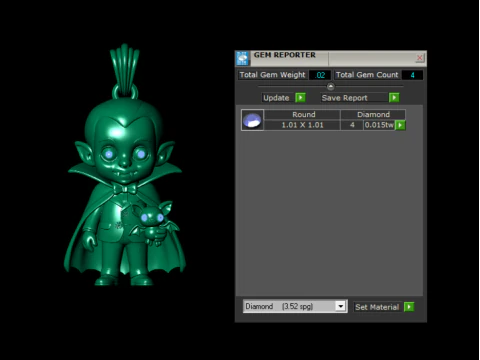This screenshot has width=480, height=360.
Task: Click the green arrow next to Save Report
Action: [394, 98]
